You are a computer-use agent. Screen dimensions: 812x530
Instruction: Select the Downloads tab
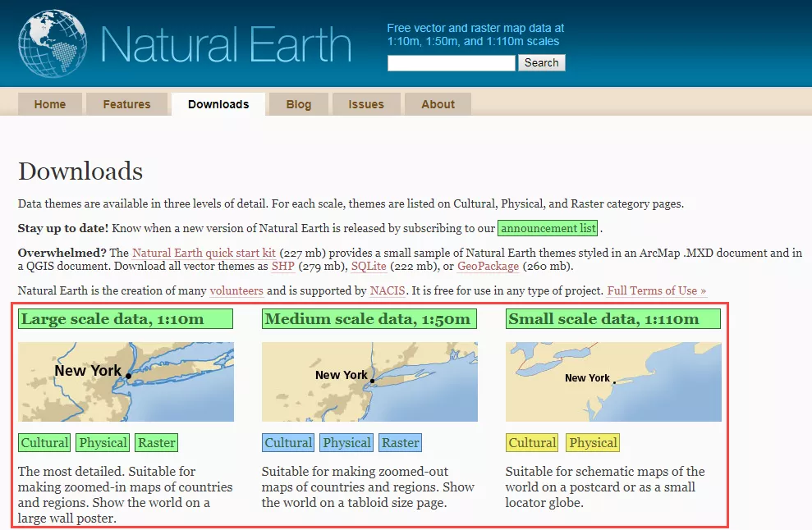pos(218,104)
